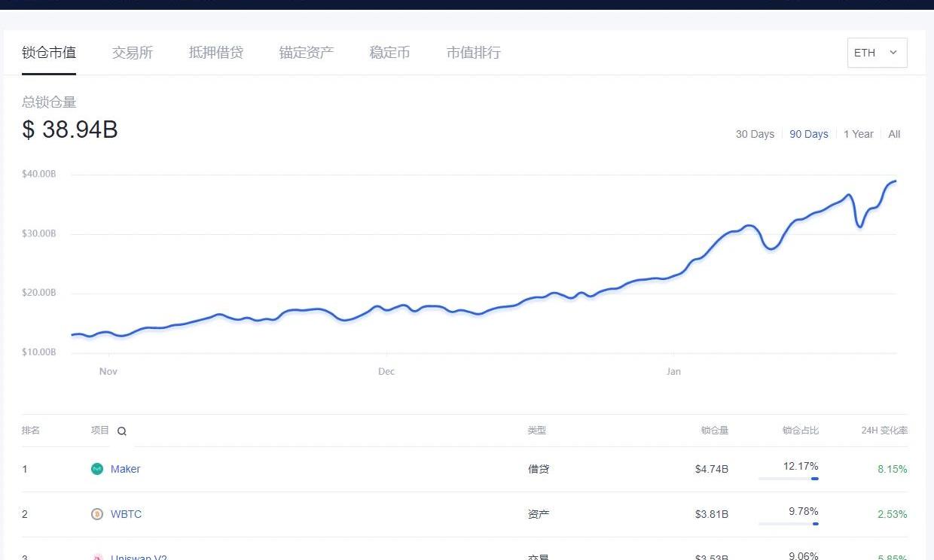This screenshot has width=934, height=560.
Task: Click the chevron arrow in ETH selector
Action: 893,53
